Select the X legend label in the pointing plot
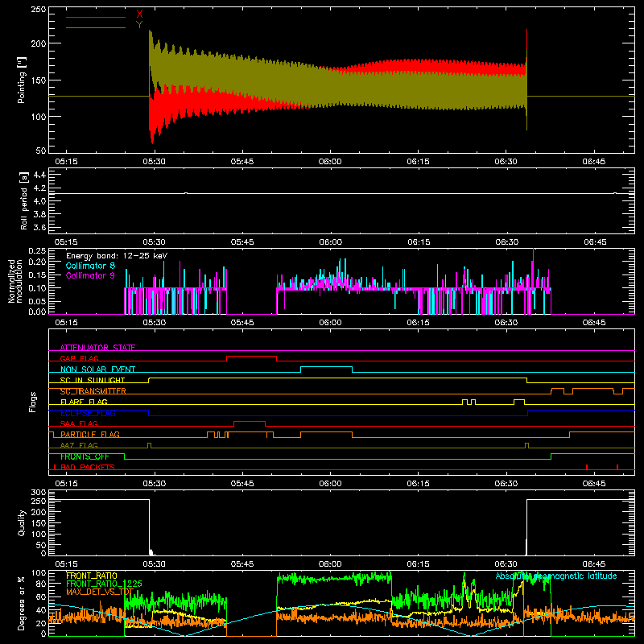The image size is (644, 644). click(139, 14)
